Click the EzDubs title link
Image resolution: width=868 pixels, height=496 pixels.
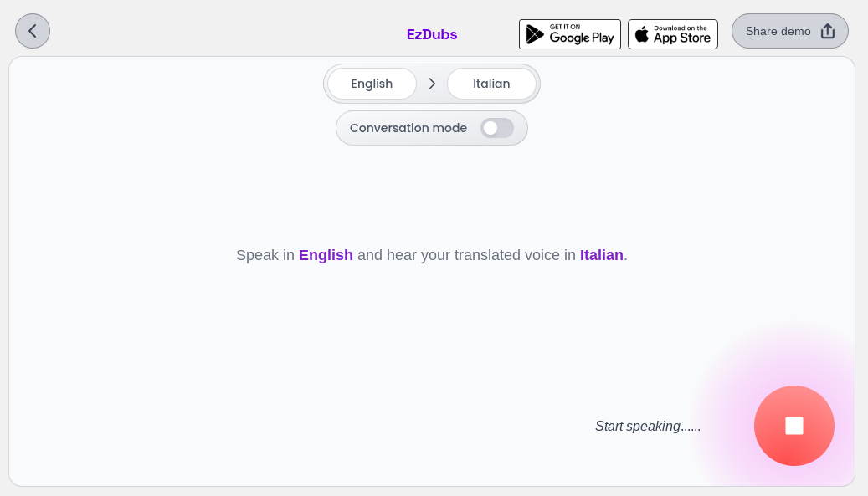pyautogui.click(x=432, y=34)
